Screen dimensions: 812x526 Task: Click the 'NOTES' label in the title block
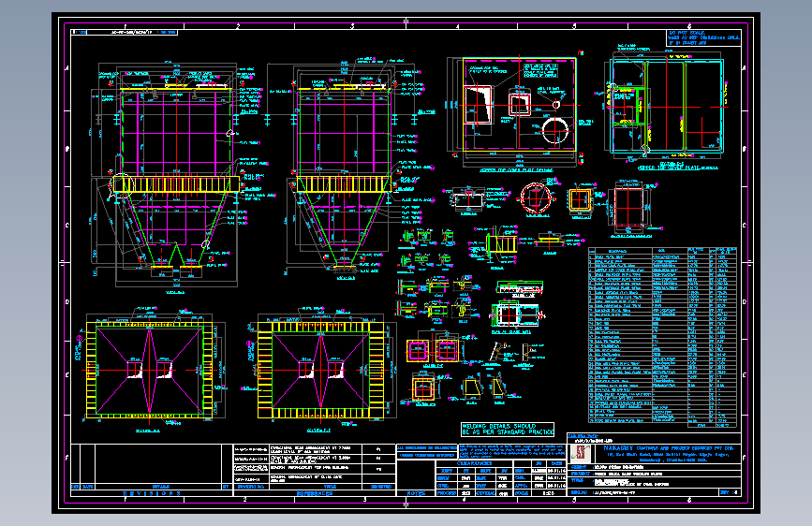(417, 494)
